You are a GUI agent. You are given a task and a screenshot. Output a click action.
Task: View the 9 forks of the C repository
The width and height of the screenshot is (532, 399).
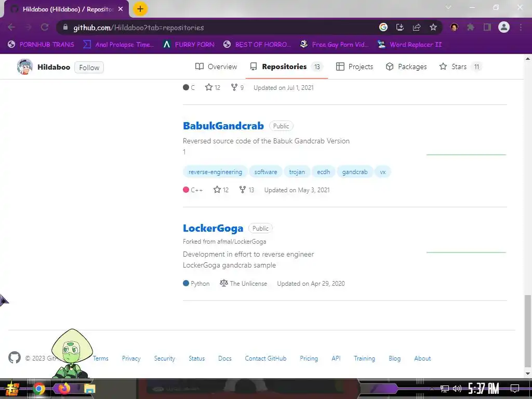click(237, 87)
